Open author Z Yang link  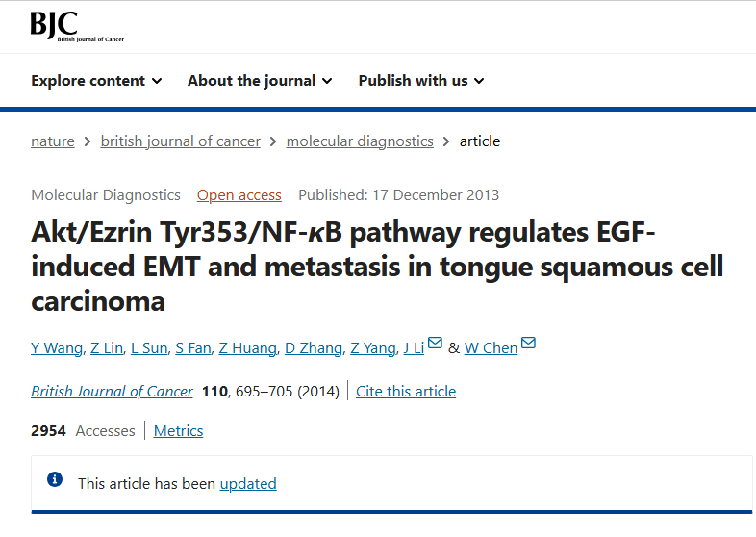(372, 347)
